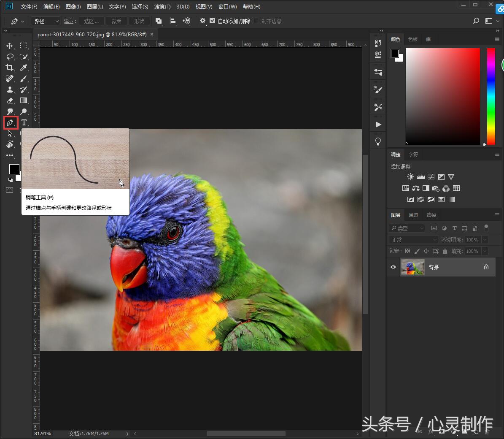This screenshot has width=504, height=439.
Task: Activate the Horizontal Type tool
Action: pyautogui.click(x=24, y=123)
